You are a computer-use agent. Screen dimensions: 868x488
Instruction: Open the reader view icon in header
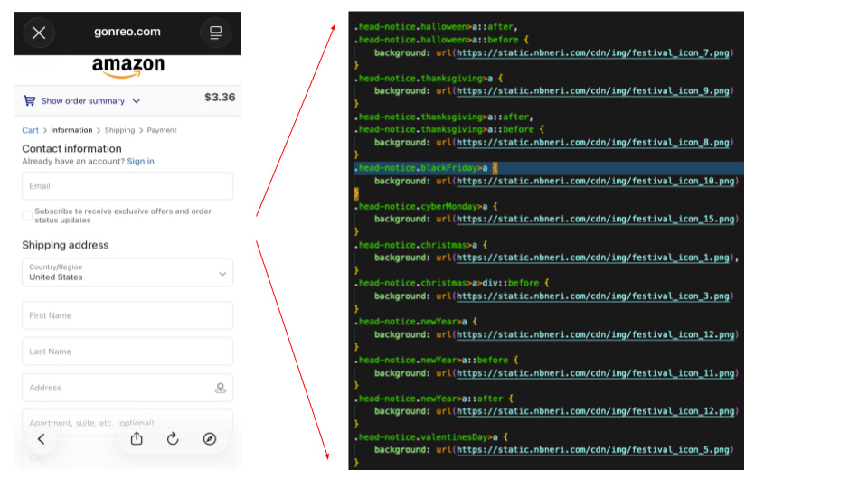[216, 33]
